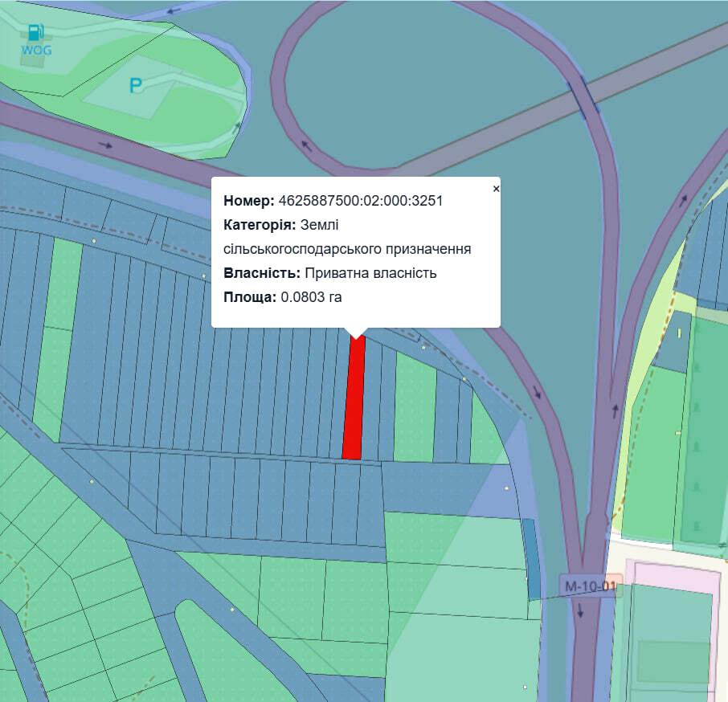Close the parcel info popup

coord(496,189)
